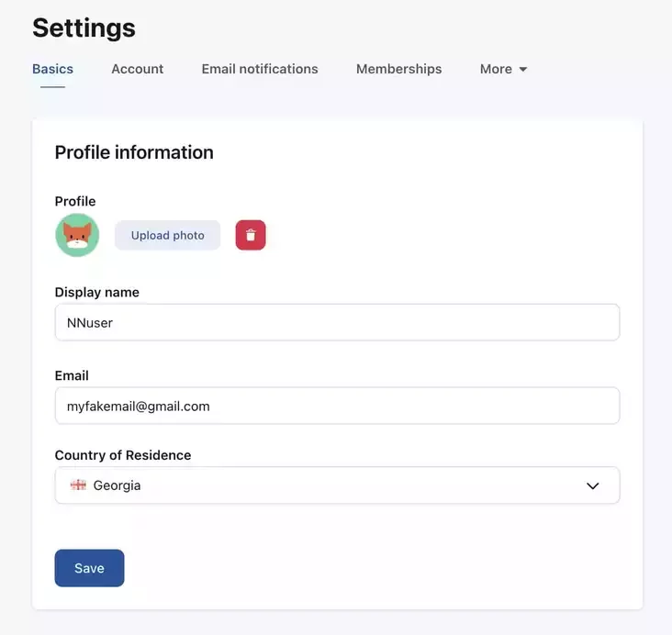The image size is (672, 635).
Task: Click the Profile information heading
Action: (134, 152)
